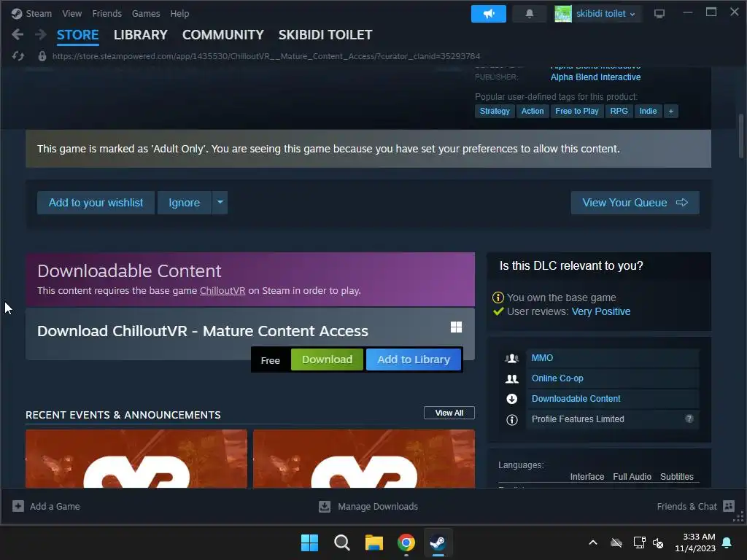Select the Free to Play tag
Viewport: 747px width, 560px height.
click(577, 111)
